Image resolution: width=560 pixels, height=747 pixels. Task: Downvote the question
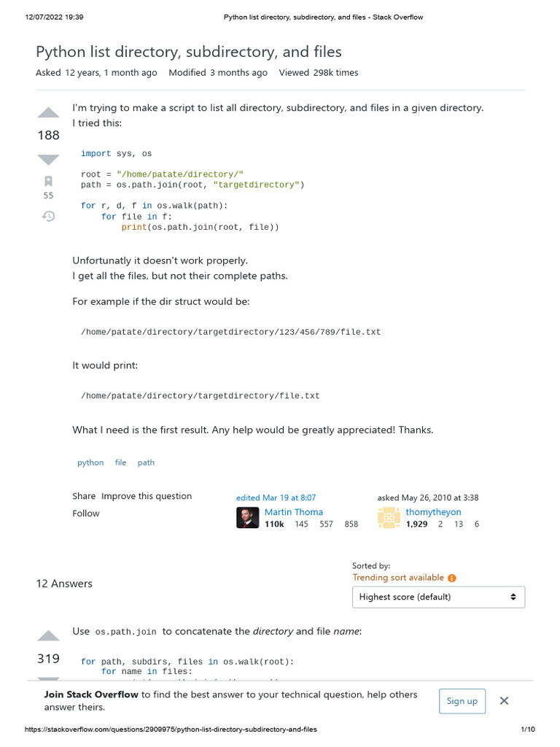pos(48,159)
